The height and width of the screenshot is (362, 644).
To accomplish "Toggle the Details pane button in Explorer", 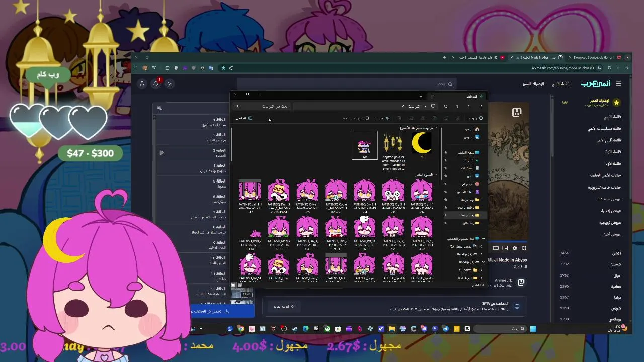I will (244, 118).
